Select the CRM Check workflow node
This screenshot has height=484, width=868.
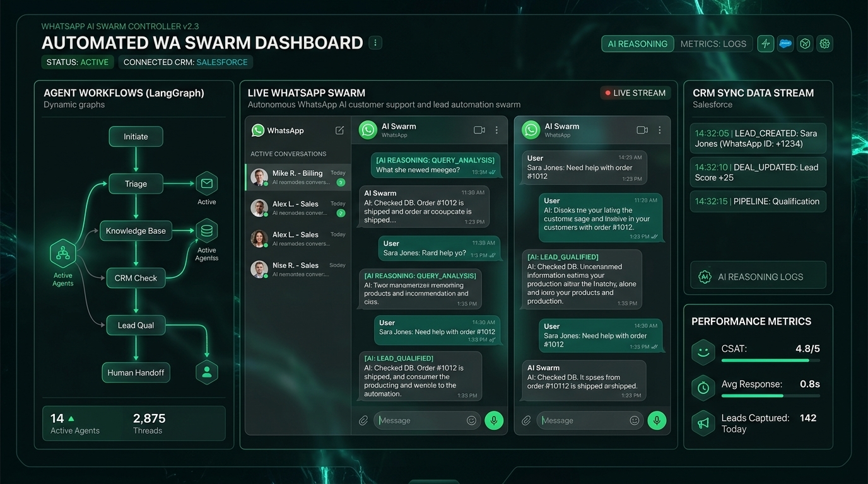(x=136, y=278)
